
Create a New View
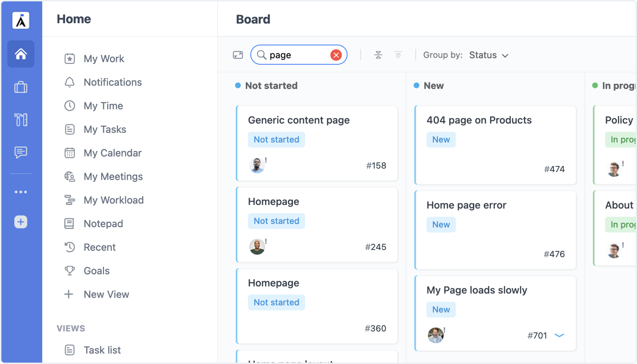pos(106,295)
